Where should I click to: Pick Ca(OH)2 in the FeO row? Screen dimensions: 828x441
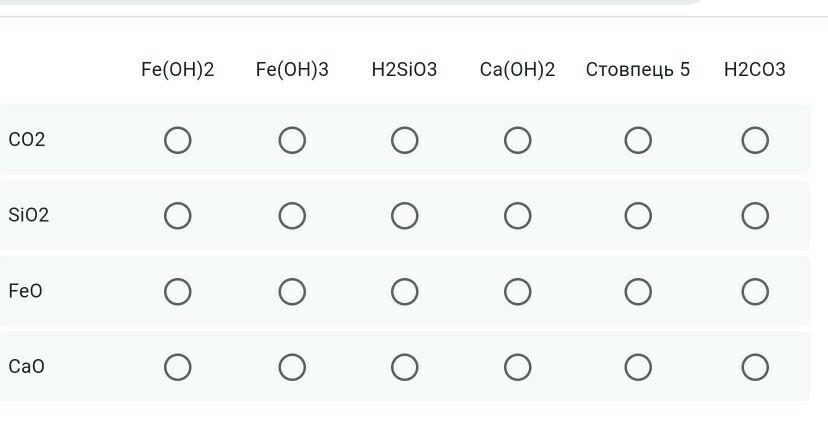(517, 292)
